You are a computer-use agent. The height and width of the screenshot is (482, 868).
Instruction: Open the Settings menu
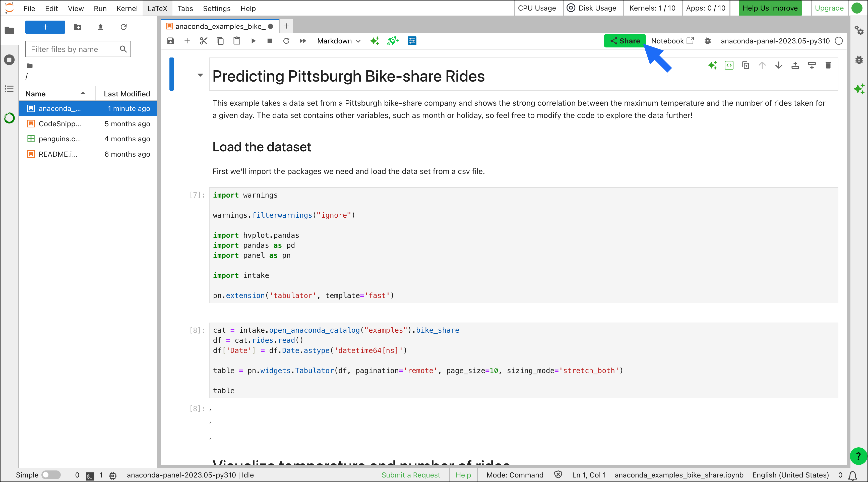tap(216, 9)
